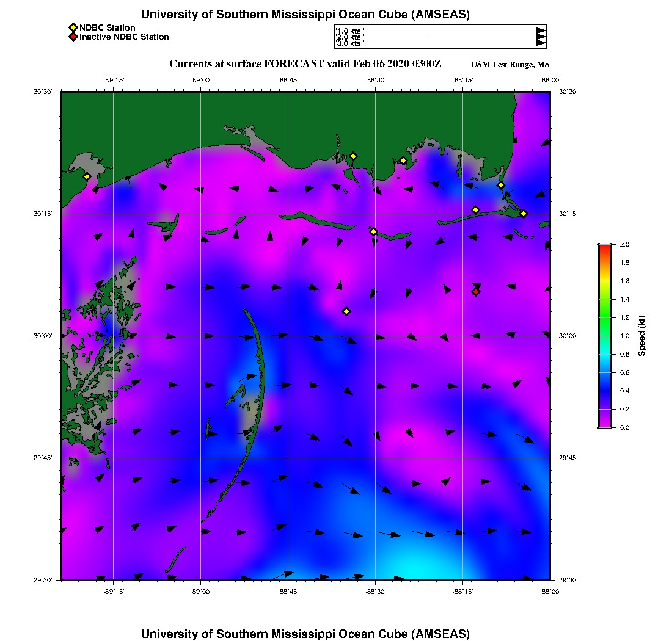Image resolution: width=672 pixels, height=641 pixels.
Task: Click the 'NDBC Station' legend text
Action: click(x=107, y=28)
